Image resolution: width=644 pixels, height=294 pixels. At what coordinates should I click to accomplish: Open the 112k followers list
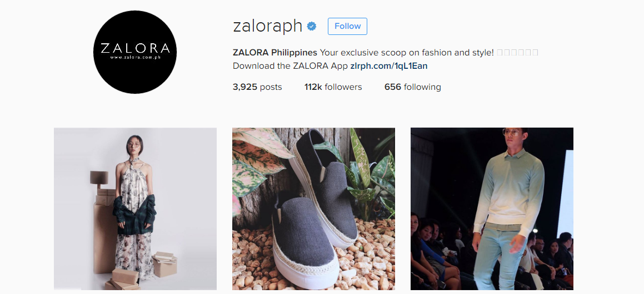coord(333,87)
